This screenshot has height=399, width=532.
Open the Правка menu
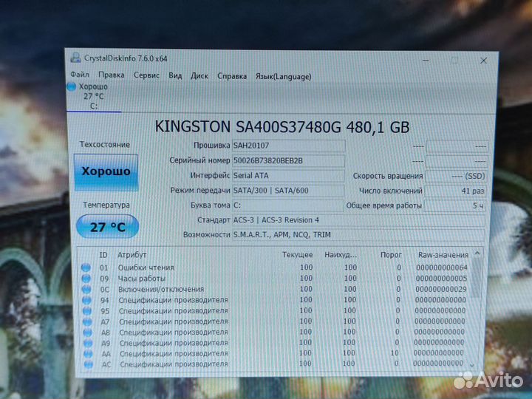(x=111, y=75)
